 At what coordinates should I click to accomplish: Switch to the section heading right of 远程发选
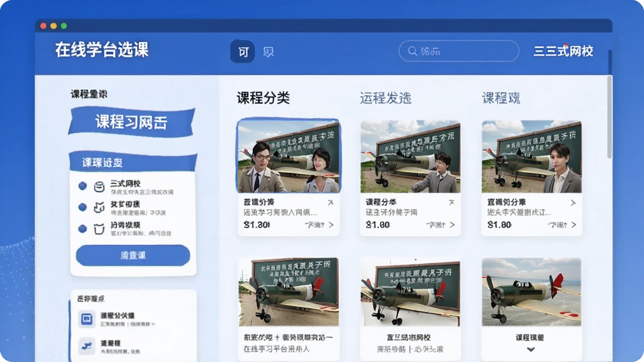click(x=501, y=98)
